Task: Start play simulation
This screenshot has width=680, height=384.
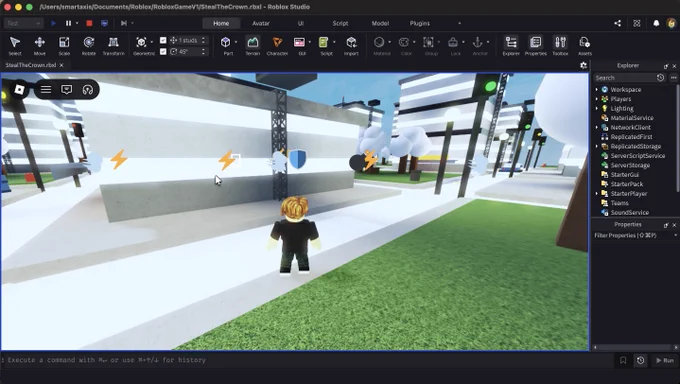Action: 53,23
